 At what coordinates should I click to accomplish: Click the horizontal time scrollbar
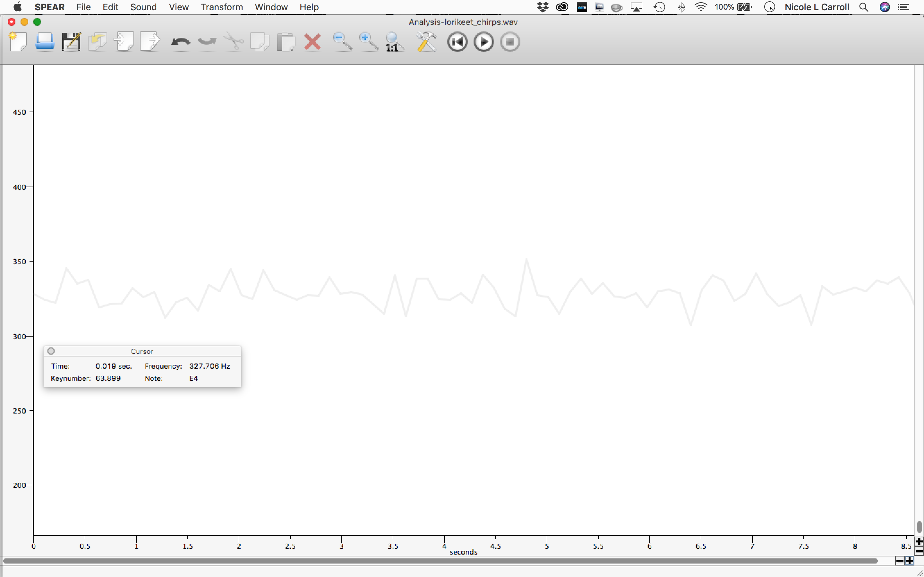(x=439, y=561)
